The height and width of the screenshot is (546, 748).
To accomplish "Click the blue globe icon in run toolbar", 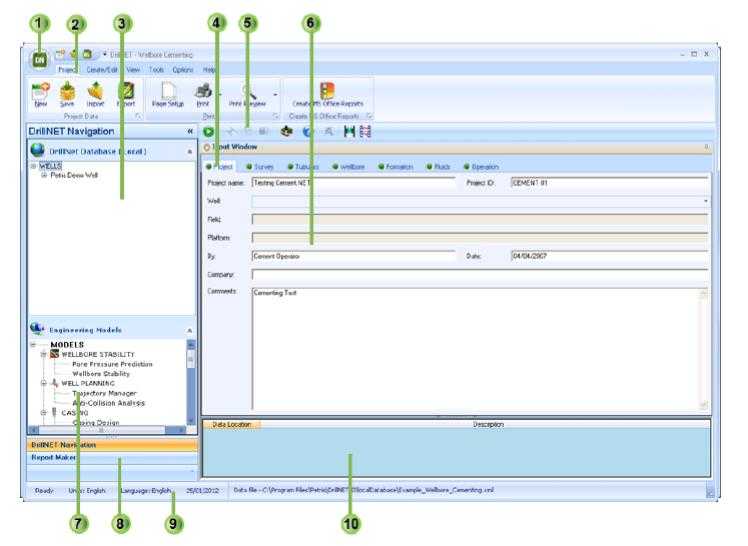I will [x=308, y=132].
